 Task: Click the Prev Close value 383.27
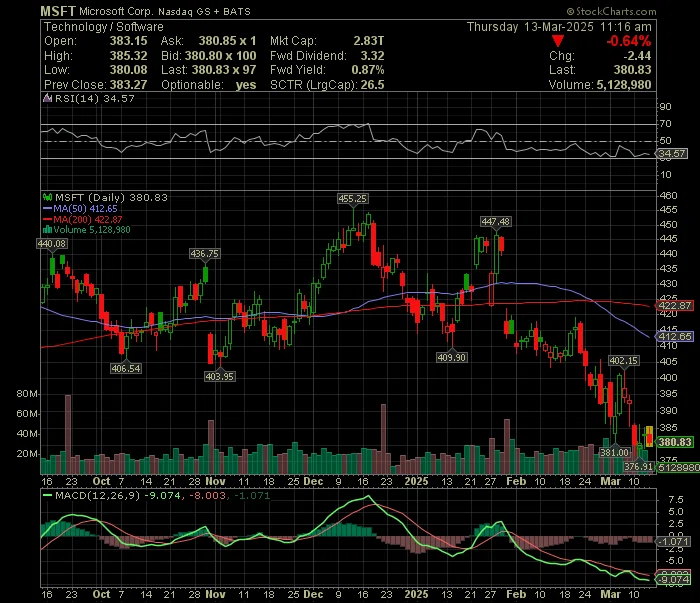pos(129,84)
